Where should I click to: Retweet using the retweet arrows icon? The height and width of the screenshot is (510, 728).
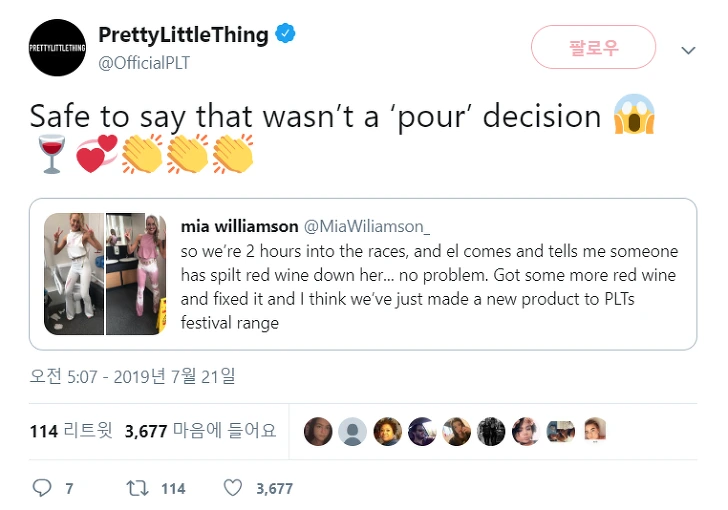click(x=133, y=488)
